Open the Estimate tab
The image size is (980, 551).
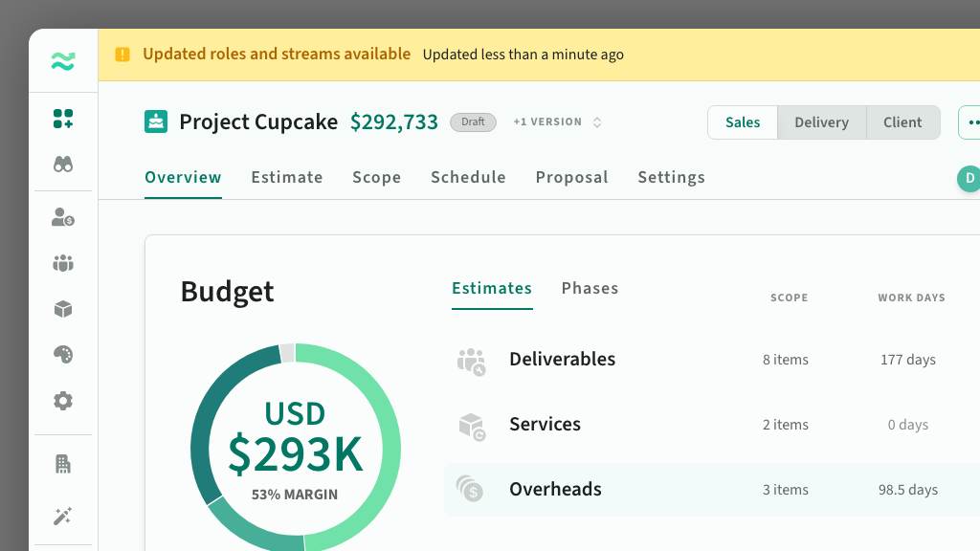click(x=287, y=177)
